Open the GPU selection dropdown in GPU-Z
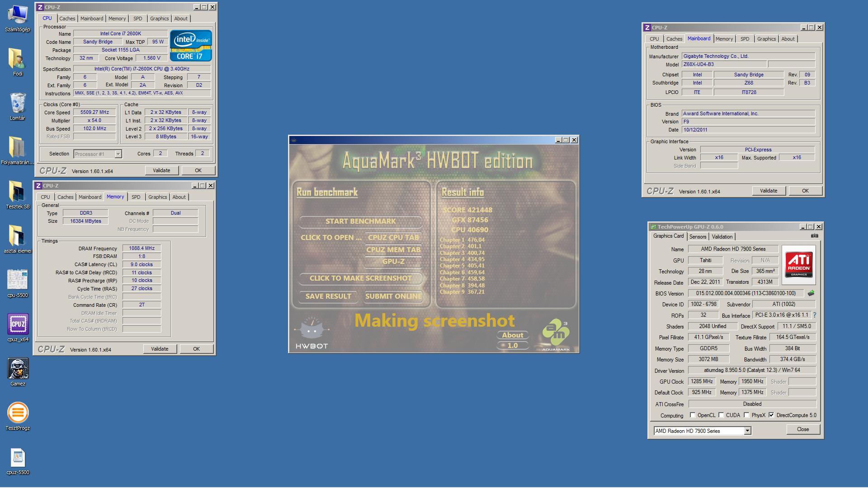The image size is (868, 488). (747, 431)
